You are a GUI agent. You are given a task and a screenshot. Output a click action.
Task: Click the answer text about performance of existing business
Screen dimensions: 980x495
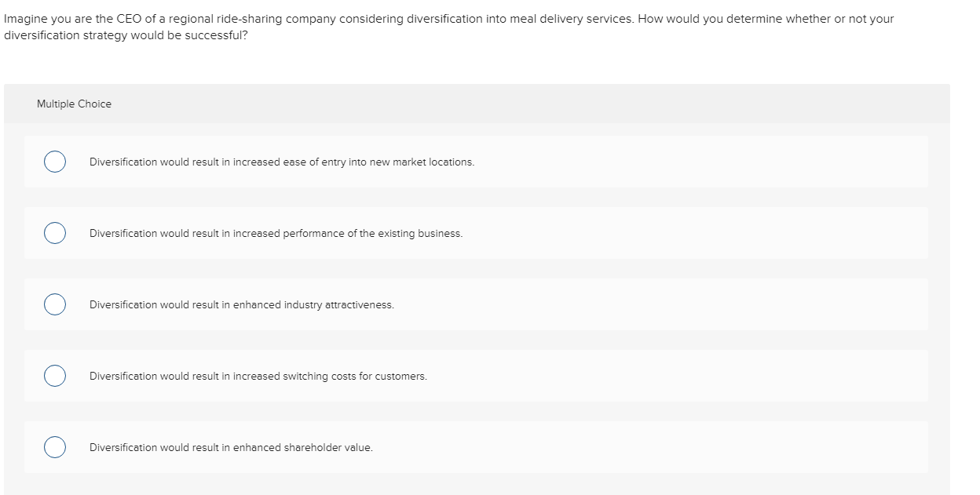276,233
